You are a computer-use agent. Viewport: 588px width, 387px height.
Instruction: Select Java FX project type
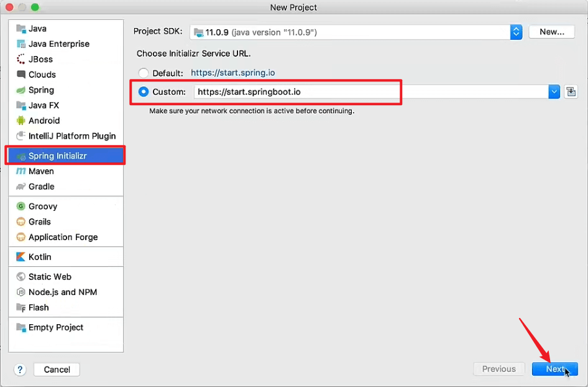click(x=66, y=105)
